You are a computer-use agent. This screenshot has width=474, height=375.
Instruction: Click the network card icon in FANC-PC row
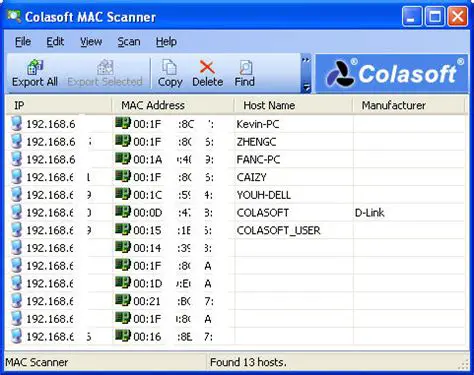point(123,158)
